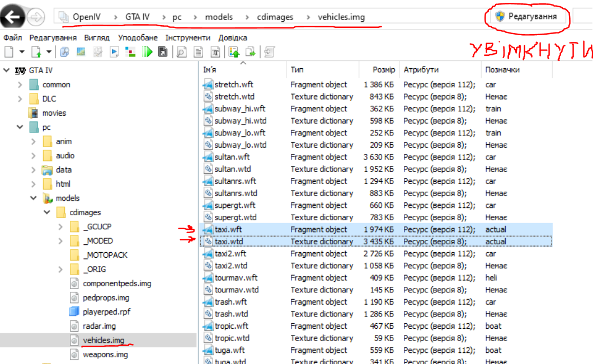The width and height of the screenshot is (593, 364).
Task: Click the colored blocks toolbar icon
Action: point(130,52)
